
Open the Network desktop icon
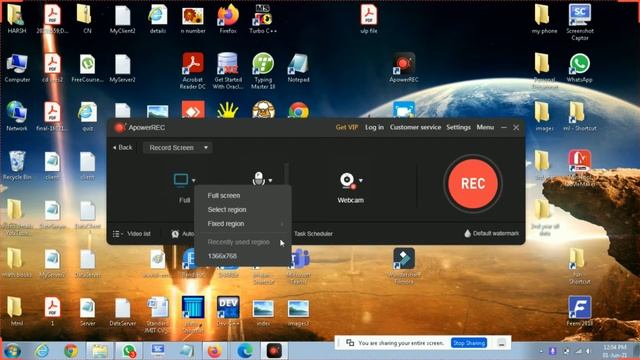(17, 116)
